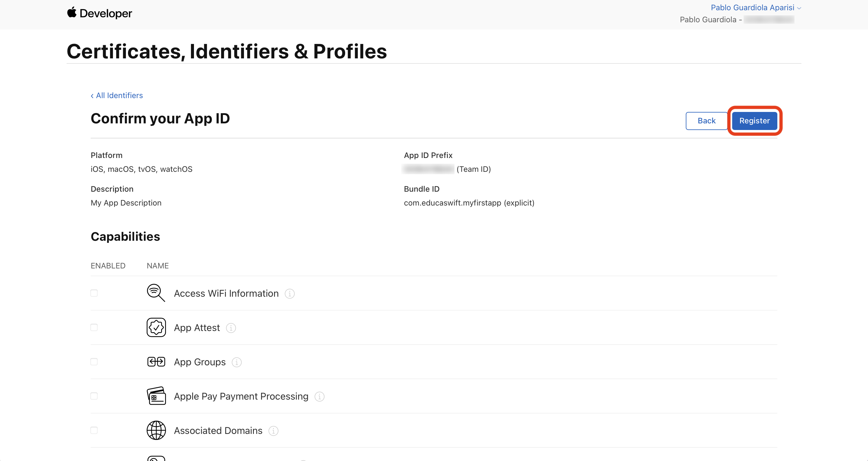The height and width of the screenshot is (461, 868).
Task: Click the App Groups icon
Action: (156, 362)
